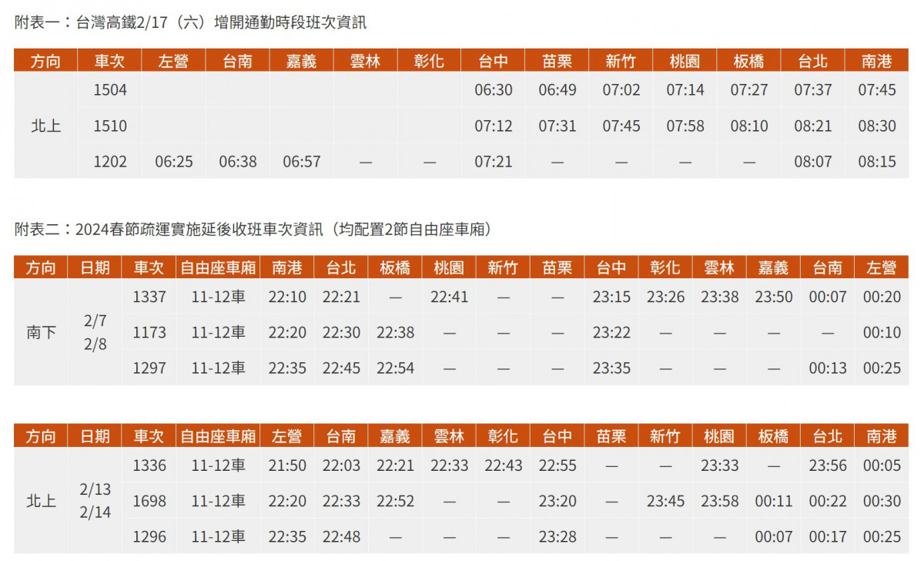924x561 pixels.
Task: Click the 2/8 date in the 南下 table
Action: click(95, 344)
